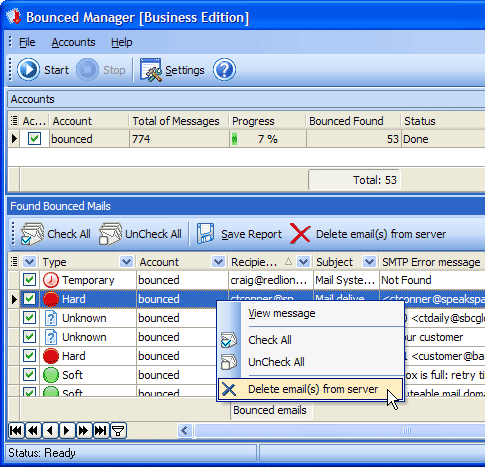This screenshot has width=485, height=467.
Task: Go to next record arrow icon
Action: (x=67, y=431)
